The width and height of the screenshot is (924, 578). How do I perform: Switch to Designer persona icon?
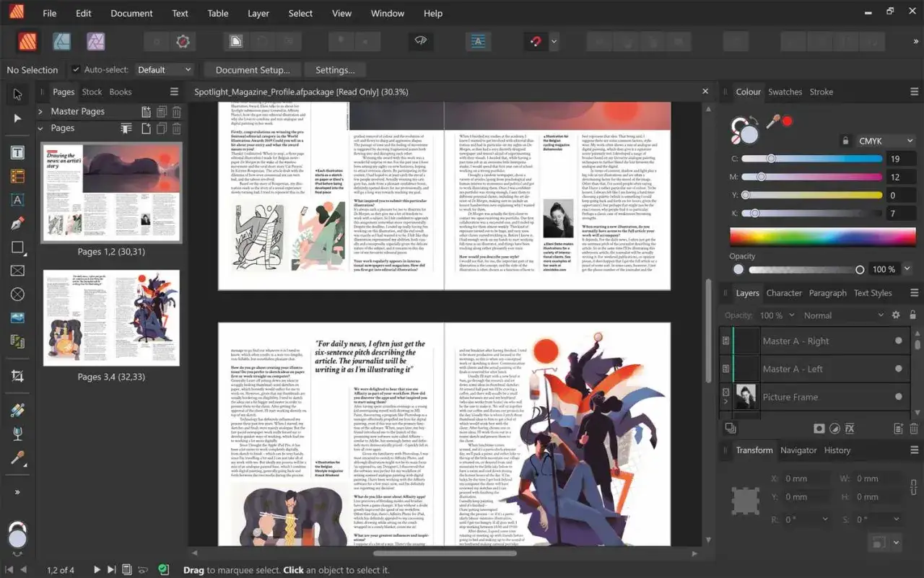point(61,41)
